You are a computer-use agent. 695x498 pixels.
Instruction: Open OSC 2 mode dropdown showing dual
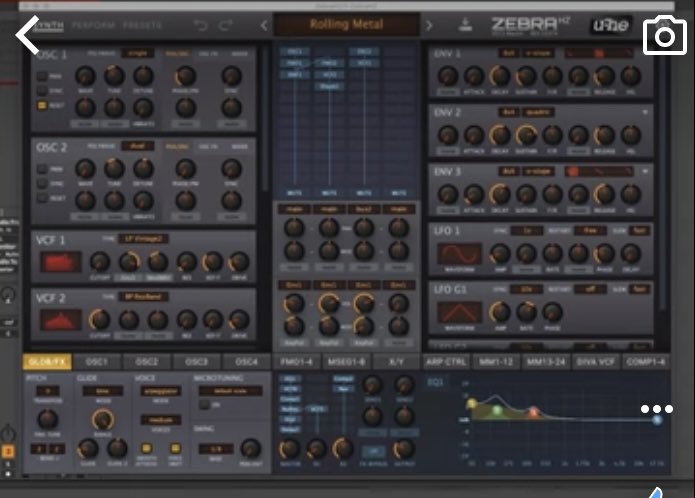pyautogui.click(x=138, y=146)
